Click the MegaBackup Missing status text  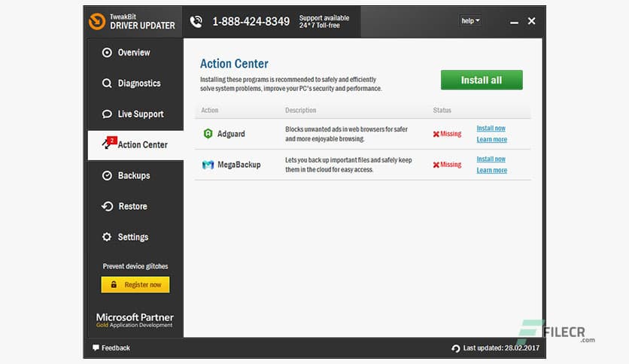pos(451,165)
